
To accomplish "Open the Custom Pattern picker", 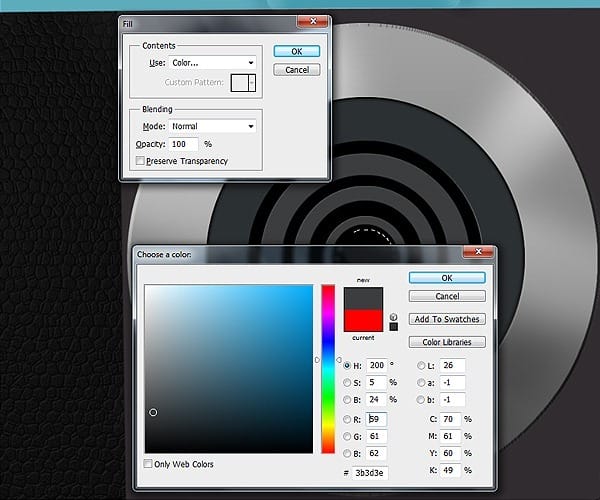I will (243, 83).
